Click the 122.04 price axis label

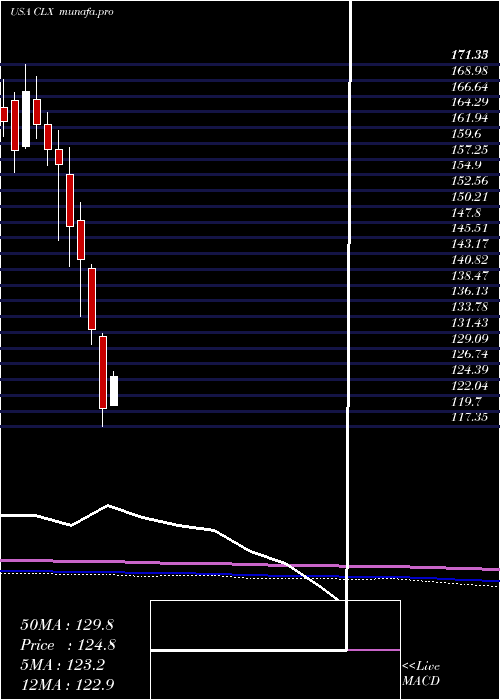pyautogui.click(x=469, y=385)
